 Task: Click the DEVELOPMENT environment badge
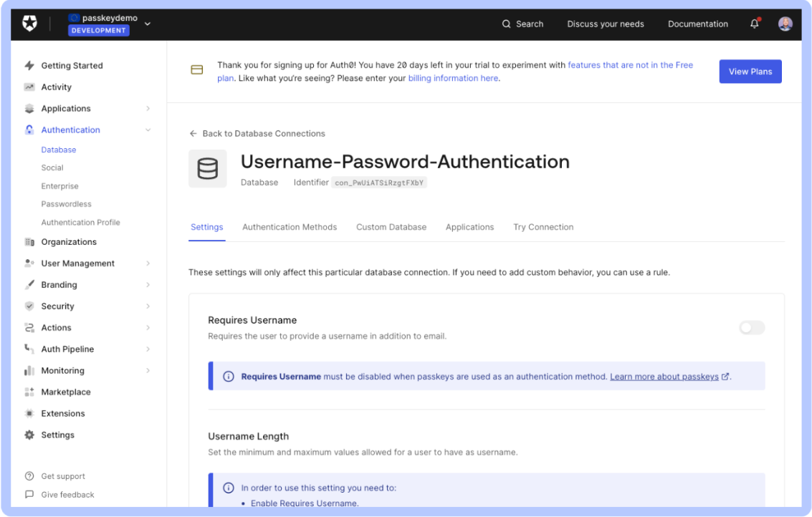coord(98,31)
